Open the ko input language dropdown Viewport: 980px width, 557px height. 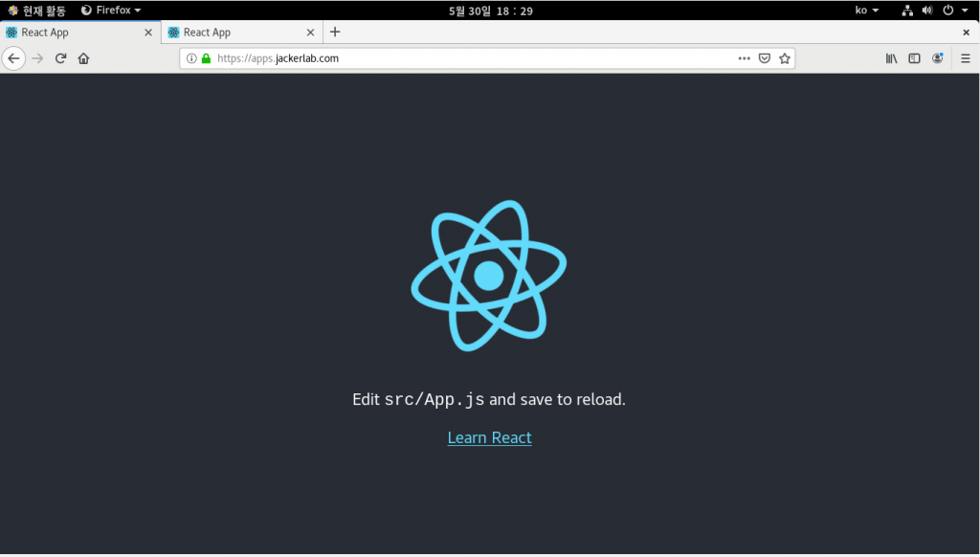point(867,10)
